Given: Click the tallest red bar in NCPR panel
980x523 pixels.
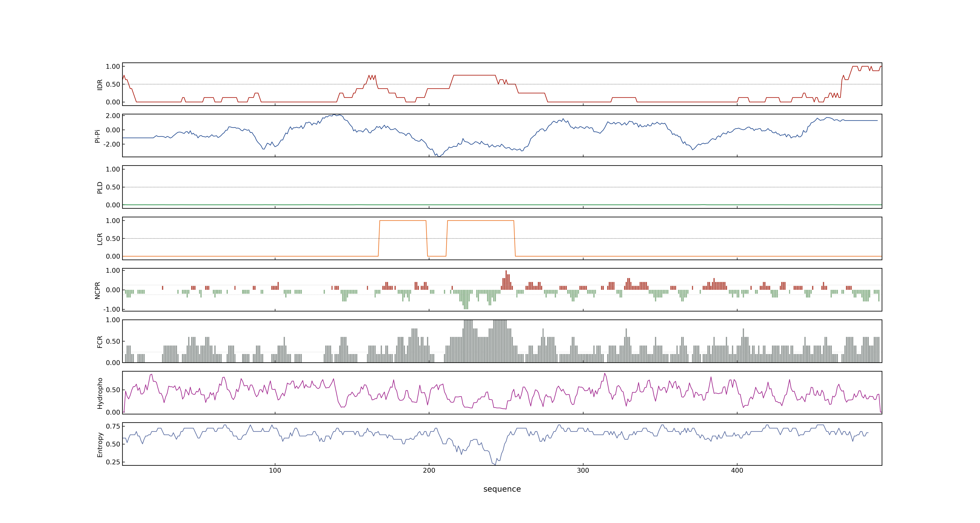Looking at the screenshot, I should coord(506,280).
